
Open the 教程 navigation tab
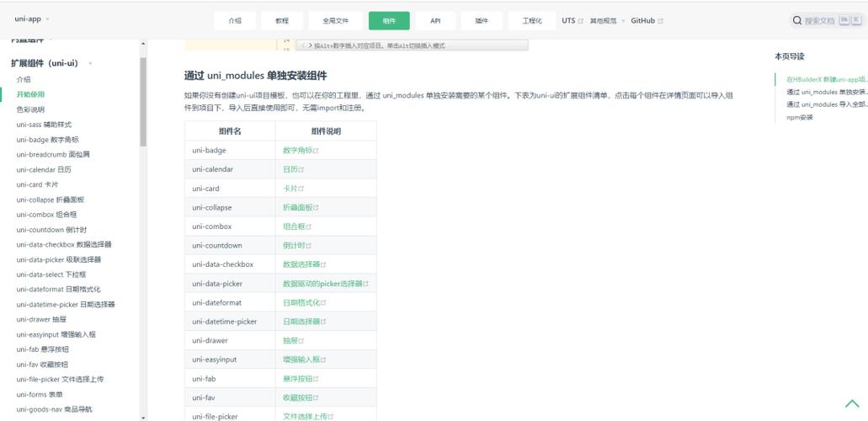282,20
